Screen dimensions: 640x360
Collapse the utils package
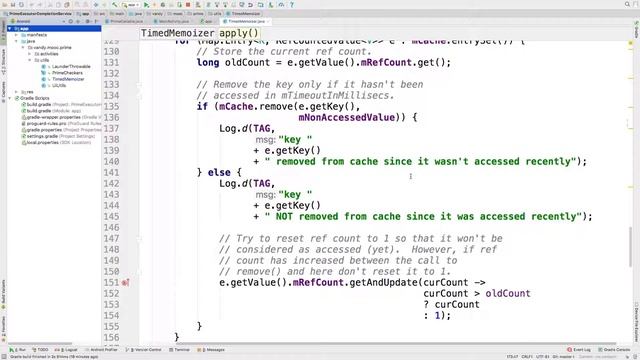[x=29, y=60]
